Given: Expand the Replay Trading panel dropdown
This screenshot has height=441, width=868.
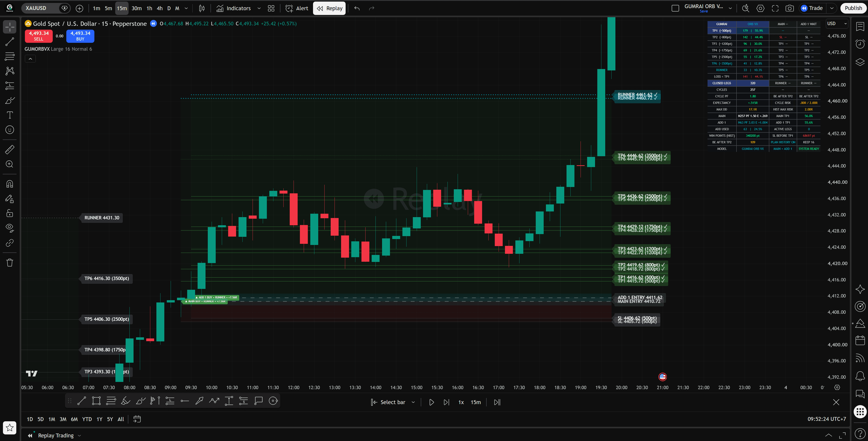Looking at the screenshot, I should tap(79, 436).
